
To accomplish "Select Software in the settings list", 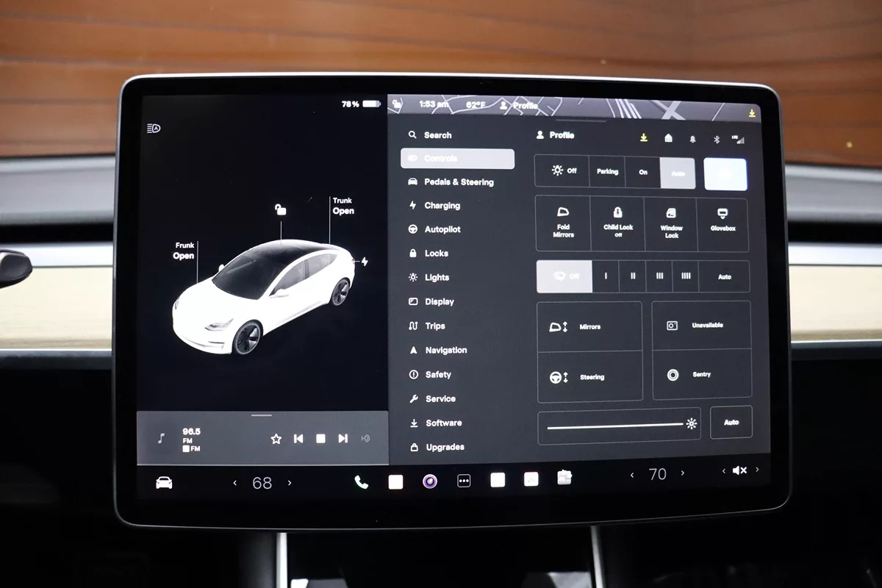I will pyautogui.click(x=443, y=423).
